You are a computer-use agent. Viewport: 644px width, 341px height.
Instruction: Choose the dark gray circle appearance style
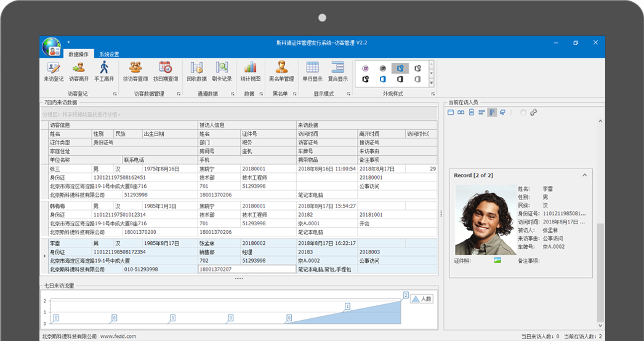pyautogui.click(x=383, y=68)
